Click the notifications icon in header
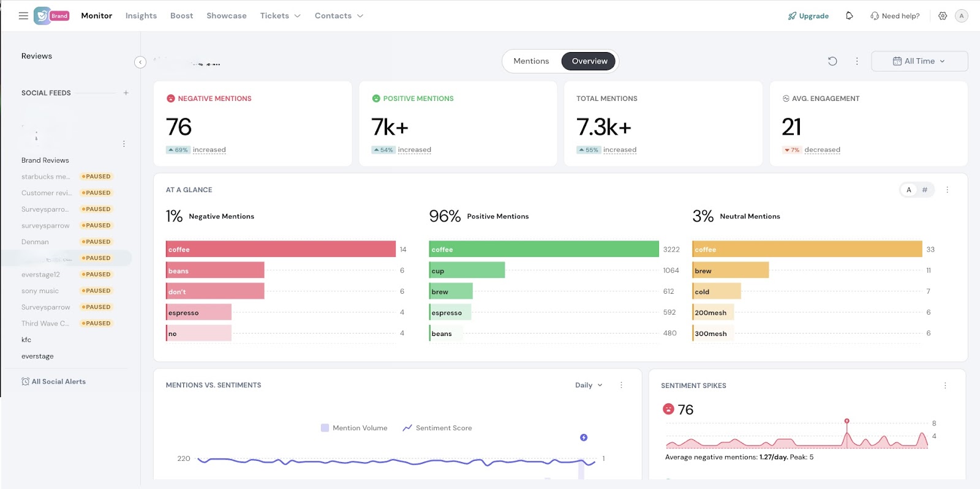The width and height of the screenshot is (980, 489). 850,16
